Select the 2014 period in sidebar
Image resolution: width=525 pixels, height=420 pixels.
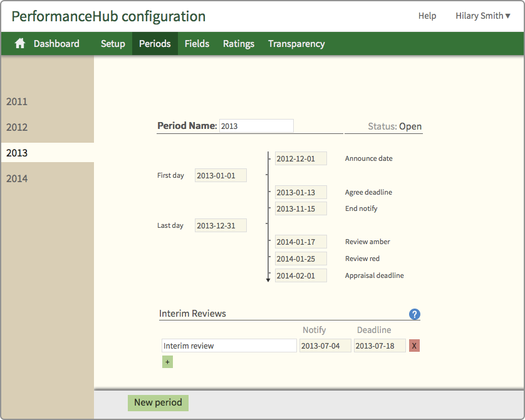[48, 178]
